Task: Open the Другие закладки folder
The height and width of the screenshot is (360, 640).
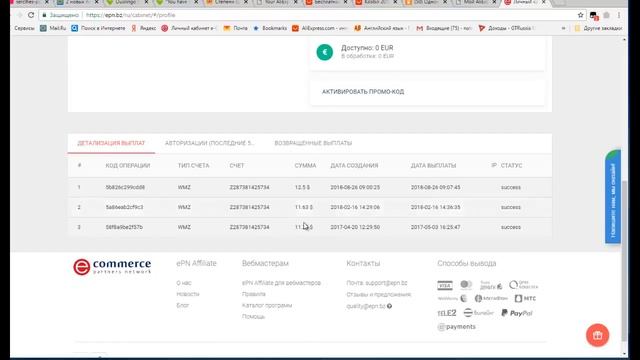Action: coord(598,28)
